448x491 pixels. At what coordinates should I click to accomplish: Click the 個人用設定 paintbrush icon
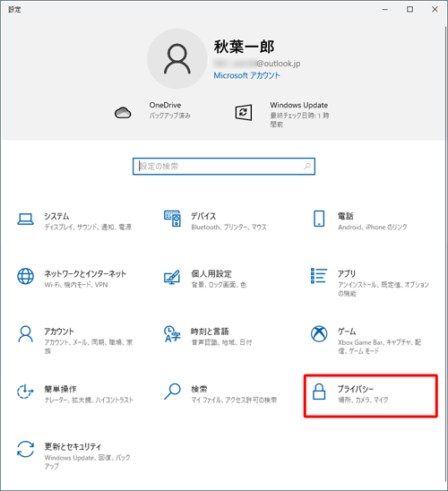(172, 277)
